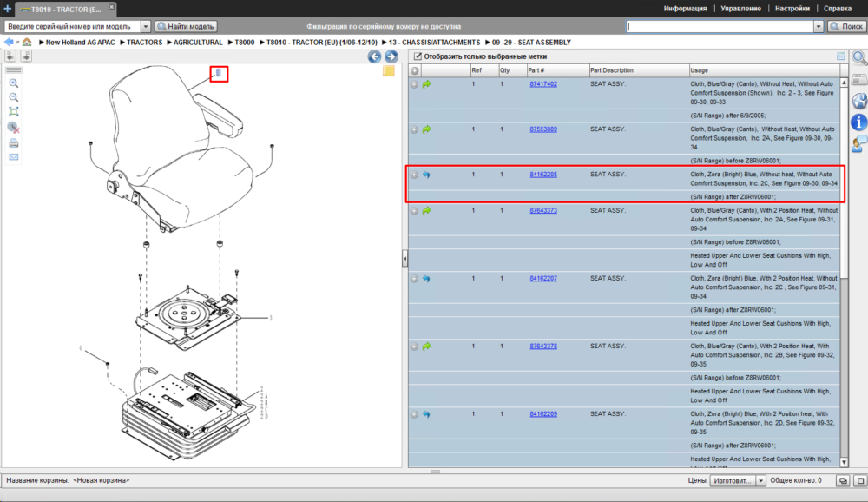Toggle add-to-cart circle for part 84162209
This screenshot has height=502, width=868.
[x=414, y=414]
